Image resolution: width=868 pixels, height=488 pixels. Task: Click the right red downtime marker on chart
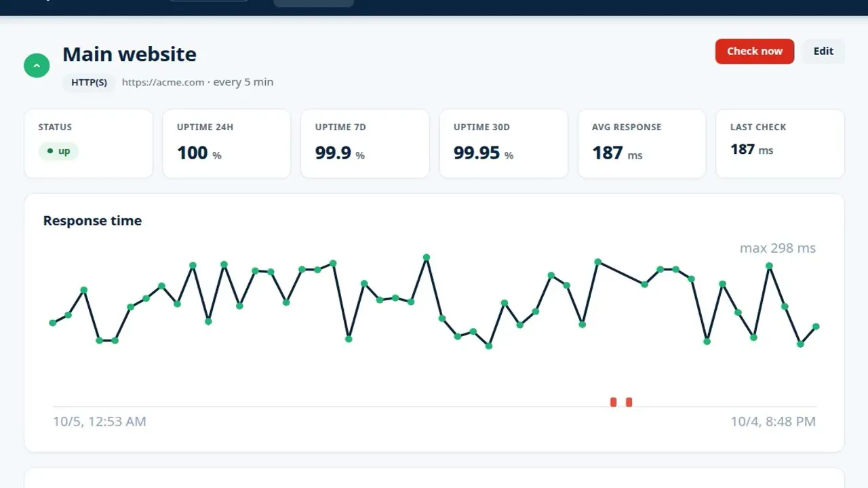[629, 402]
